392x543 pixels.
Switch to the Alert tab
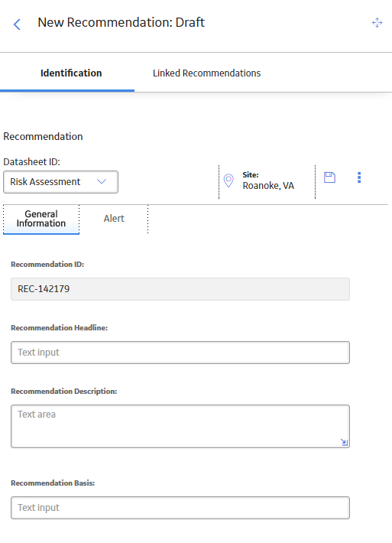(114, 219)
